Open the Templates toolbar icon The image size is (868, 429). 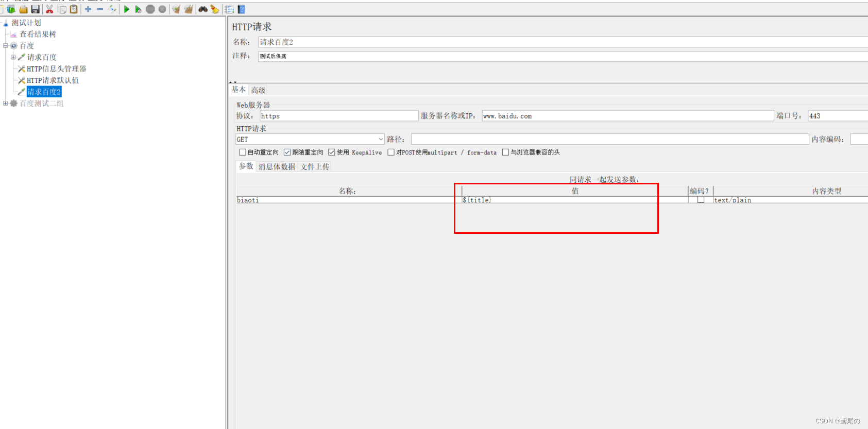point(11,9)
